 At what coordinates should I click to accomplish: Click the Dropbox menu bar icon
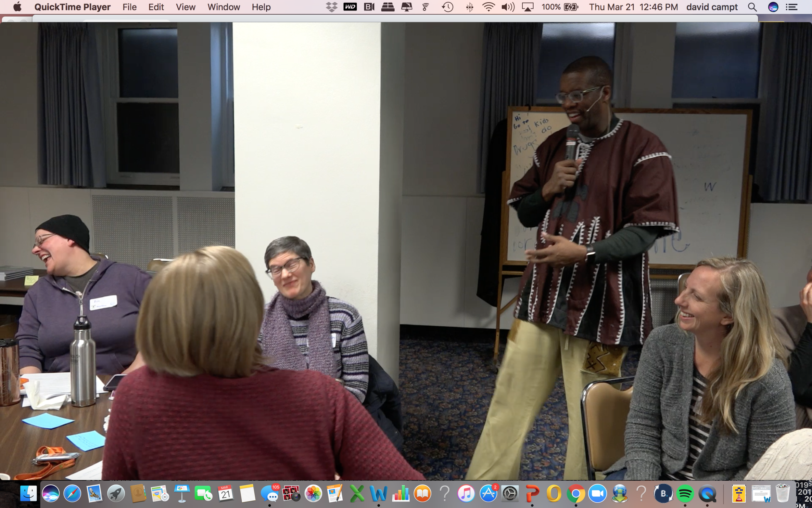click(x=331, y=7)
